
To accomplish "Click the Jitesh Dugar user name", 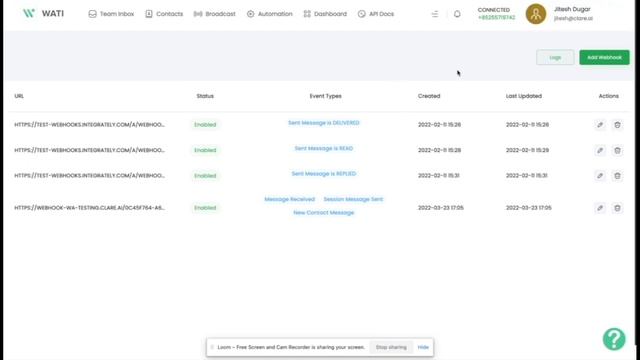I will pyautogui.click(x=572, y=9).
